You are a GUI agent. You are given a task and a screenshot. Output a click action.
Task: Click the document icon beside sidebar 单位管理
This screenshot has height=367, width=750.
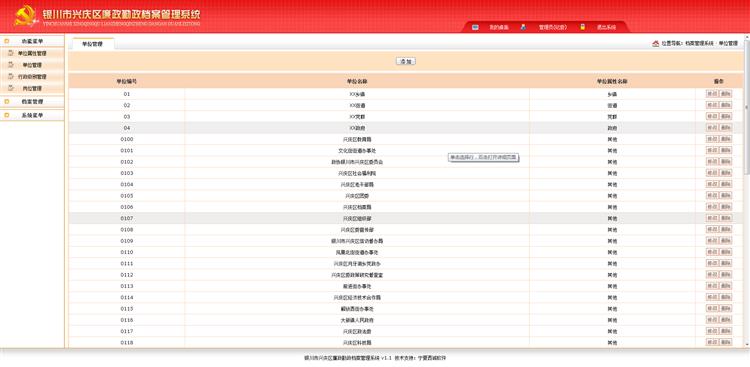pyautogui.click(x=11, y=65)
